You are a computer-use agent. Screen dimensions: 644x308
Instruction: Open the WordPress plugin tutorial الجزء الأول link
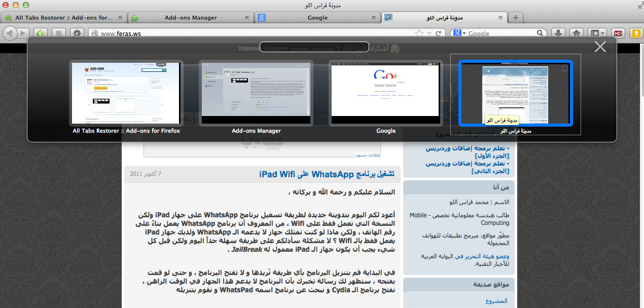pos(468,152)
